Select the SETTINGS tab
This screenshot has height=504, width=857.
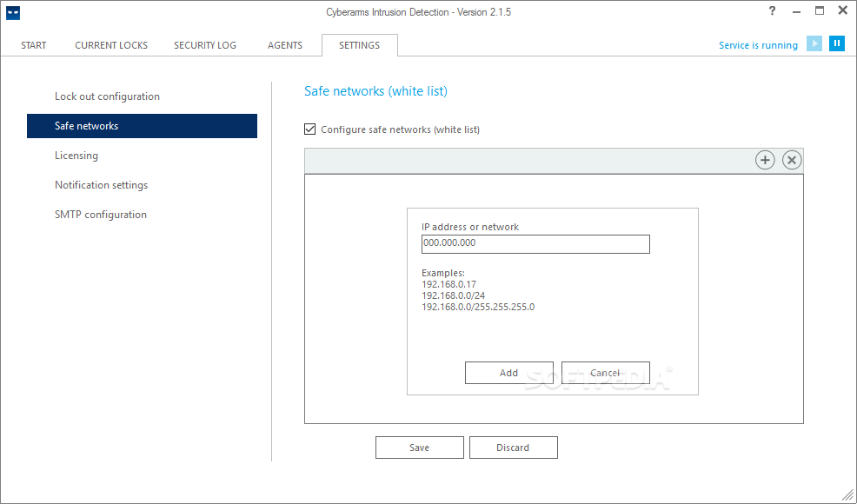click(359, 45)
